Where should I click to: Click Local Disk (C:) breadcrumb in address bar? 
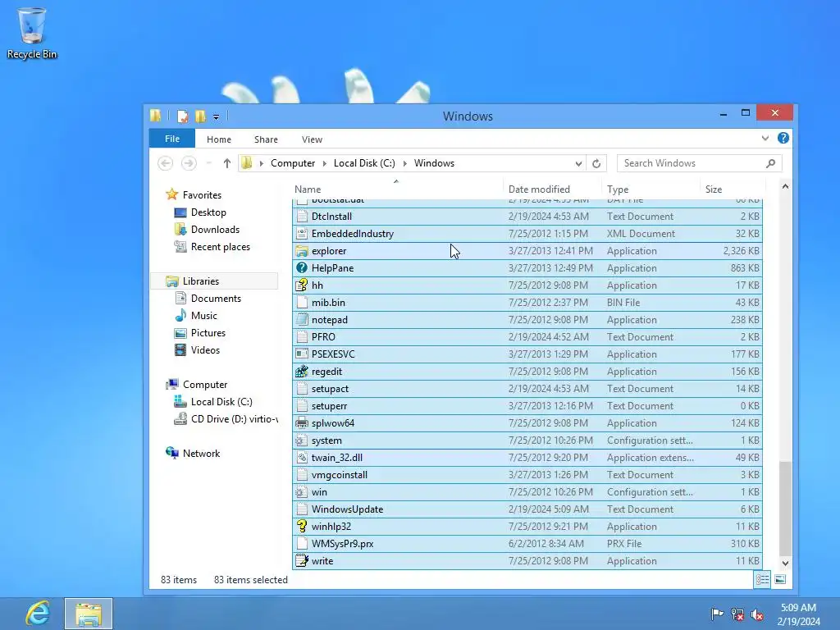point(363,163)
